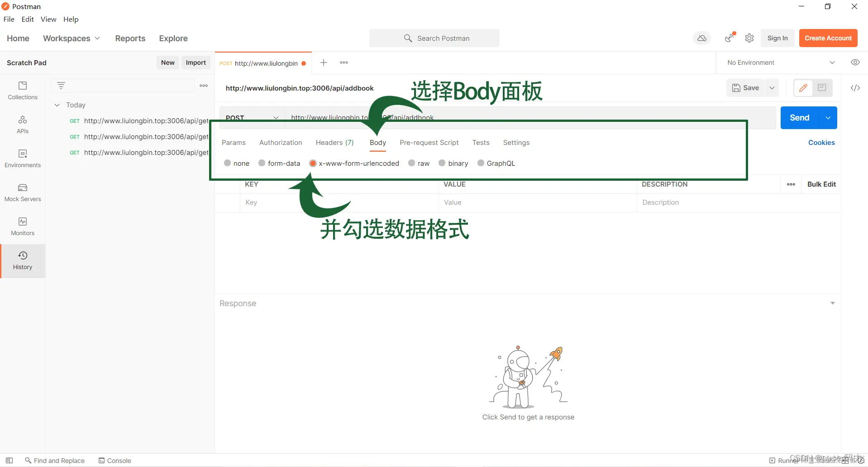Open the History sidebar panel
This screenshot has width=868, height=467.
(23, 261)
